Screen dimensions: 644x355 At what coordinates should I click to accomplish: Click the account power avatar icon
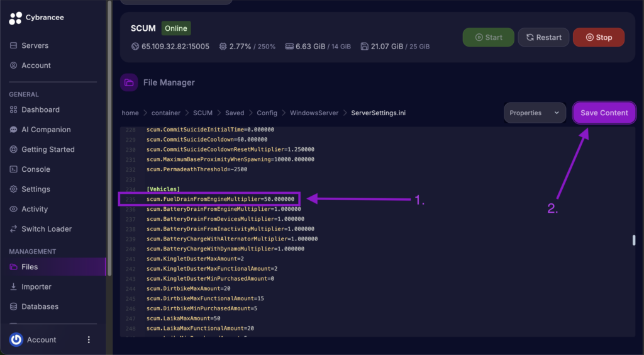pos(16,340)
